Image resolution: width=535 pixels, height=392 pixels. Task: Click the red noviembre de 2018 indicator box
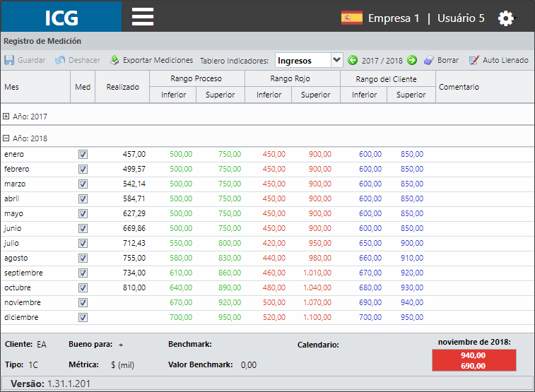tap(474, 360)
